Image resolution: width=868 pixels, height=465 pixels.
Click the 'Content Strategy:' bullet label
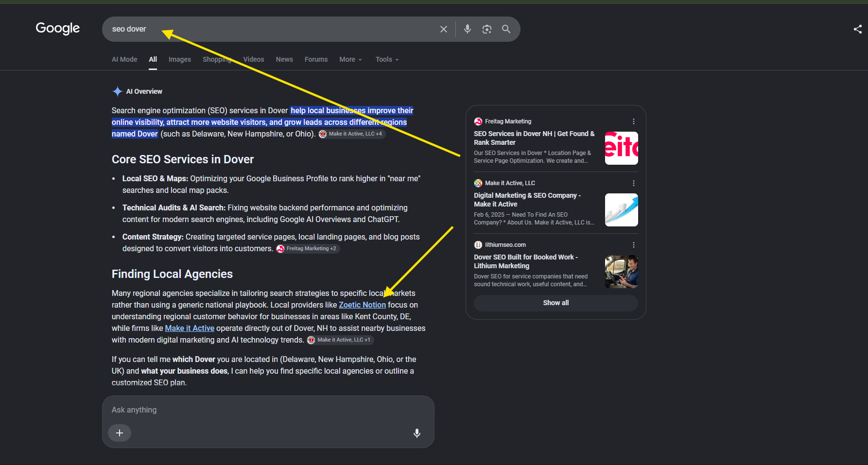(153, 237)
